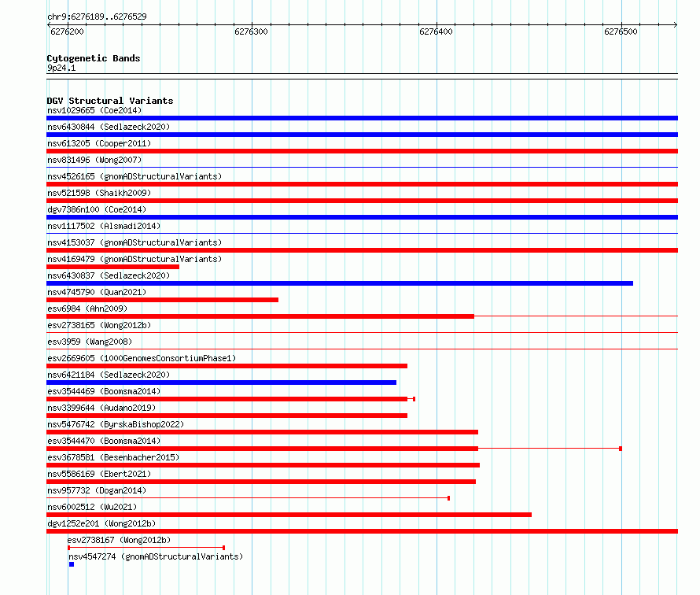Click the small blue square for nsv4547274
Screen dimensions: 700x595
(72, 564)
